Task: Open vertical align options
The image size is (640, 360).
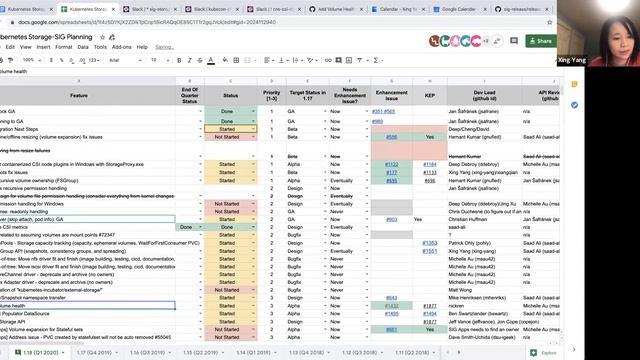Action: click(x=282, y=60)
